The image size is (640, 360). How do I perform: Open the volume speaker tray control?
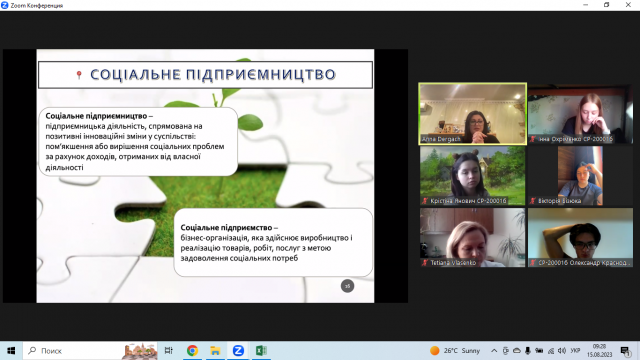pos(562,351)
